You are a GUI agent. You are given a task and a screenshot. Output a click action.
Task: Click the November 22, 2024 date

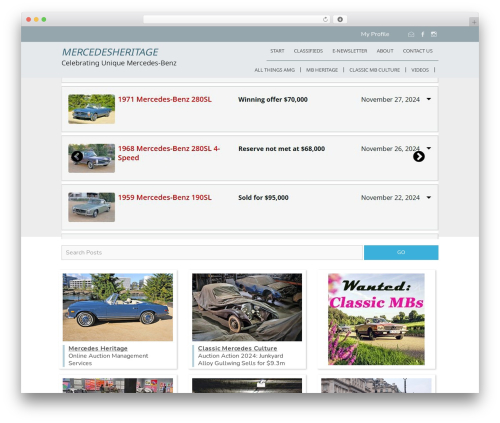(390, 198)
